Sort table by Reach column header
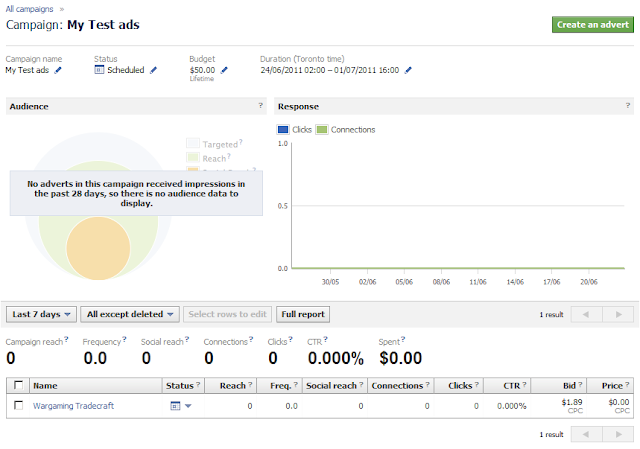Viewport: 640px width, 449px height. coord(231,386)
